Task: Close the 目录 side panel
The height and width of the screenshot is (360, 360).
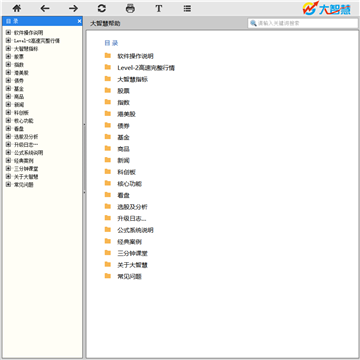Action: (x=79, y=21)
